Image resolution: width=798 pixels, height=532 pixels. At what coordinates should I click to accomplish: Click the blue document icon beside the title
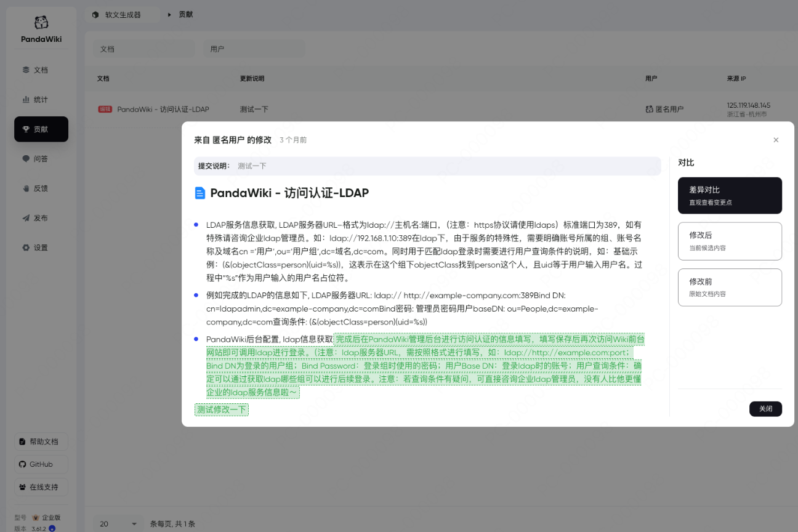coord(199,193)
